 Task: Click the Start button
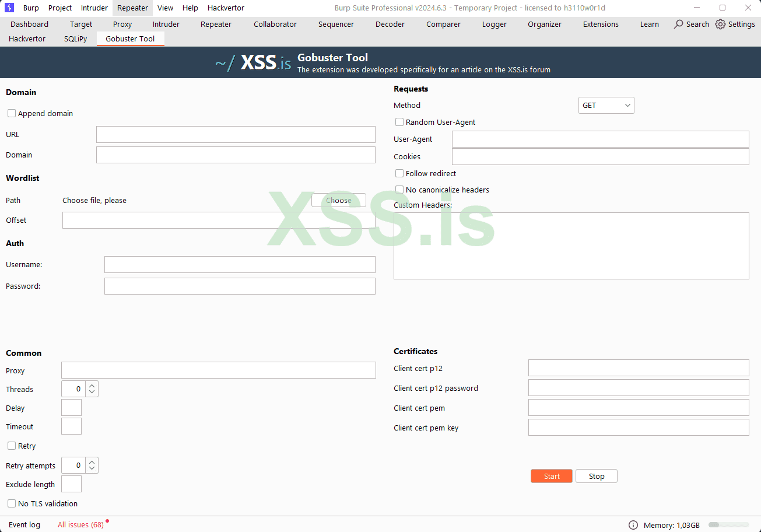point(552,476)
